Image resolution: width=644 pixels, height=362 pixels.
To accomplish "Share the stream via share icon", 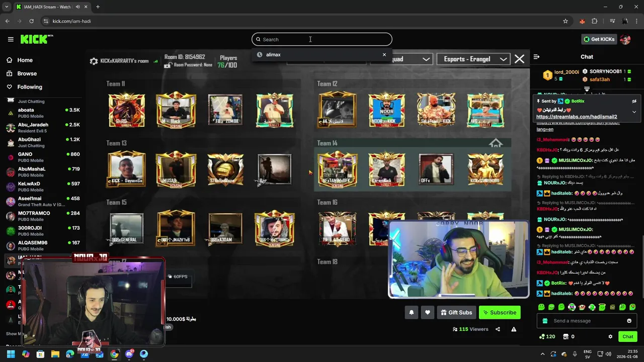I will click(498, 329).
